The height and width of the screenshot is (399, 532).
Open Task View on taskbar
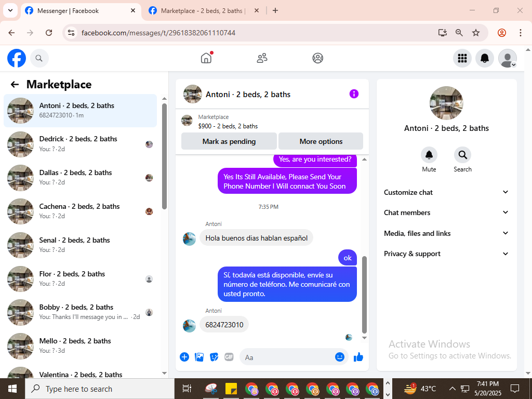187,389
